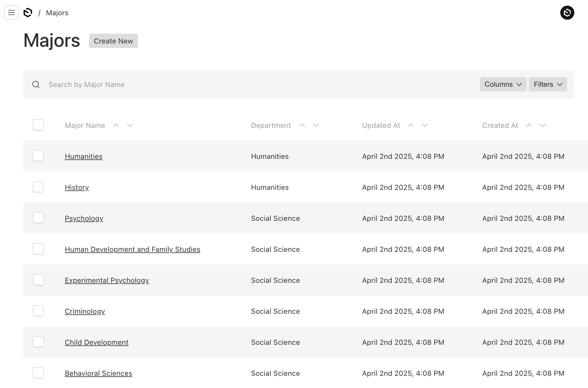Check the Humanities row checkbox
The image size is (588, 388).
tap(38, 156)
